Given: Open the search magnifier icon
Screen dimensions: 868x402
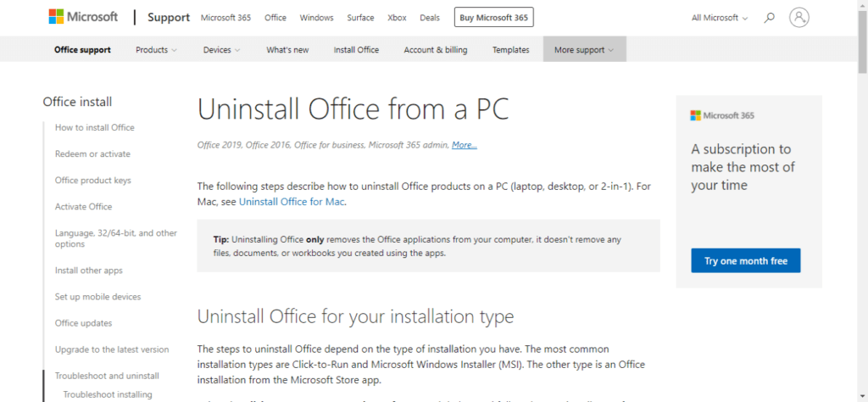Looking at the screenshot, I should (770, 17).
